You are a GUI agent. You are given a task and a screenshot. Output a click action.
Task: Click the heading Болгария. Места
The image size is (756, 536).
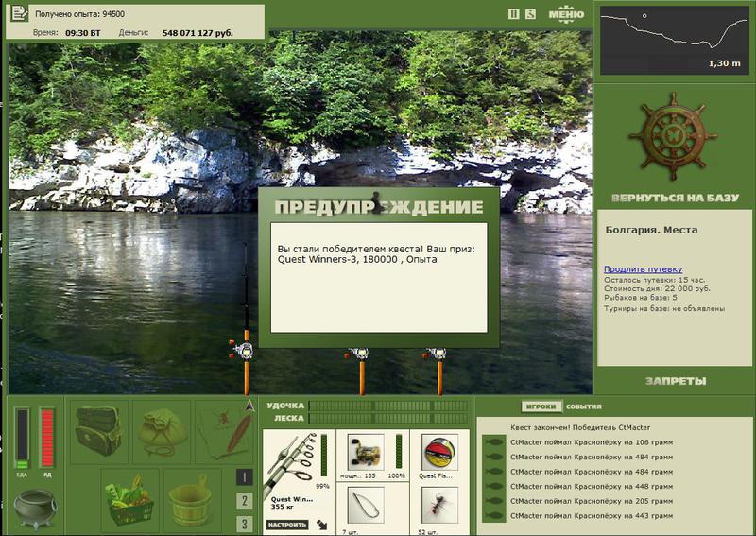651,230
